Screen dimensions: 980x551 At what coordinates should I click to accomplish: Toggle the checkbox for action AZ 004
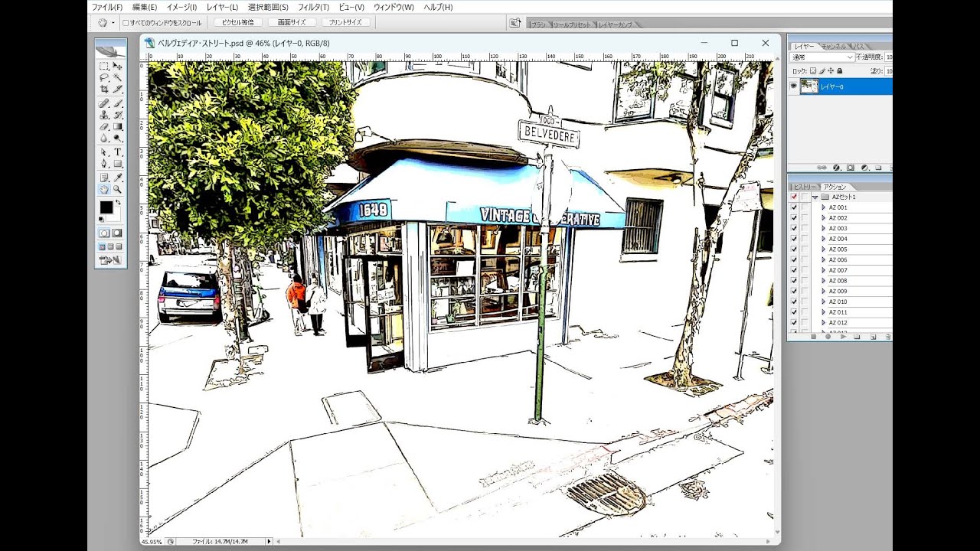(794, 239)
